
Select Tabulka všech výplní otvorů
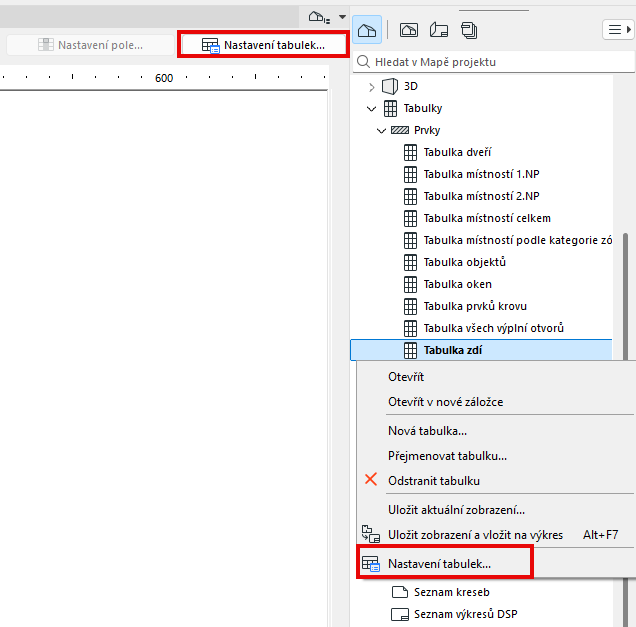pos(494,328)
